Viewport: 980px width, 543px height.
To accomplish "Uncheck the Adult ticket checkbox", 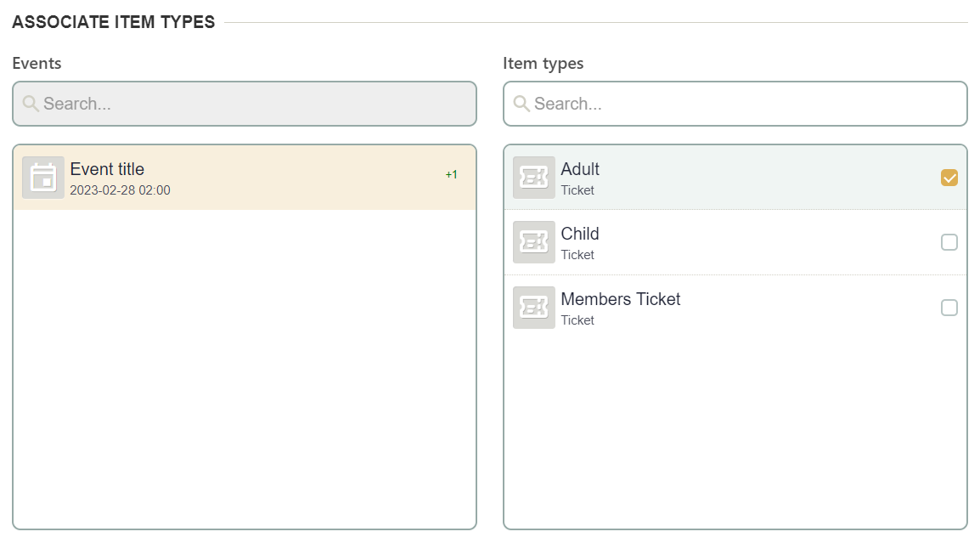I will click(x=949, y=178).
